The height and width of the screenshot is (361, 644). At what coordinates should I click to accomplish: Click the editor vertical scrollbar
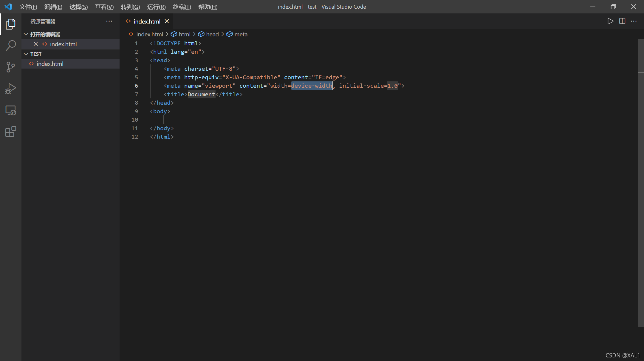[x=641, y=179]
